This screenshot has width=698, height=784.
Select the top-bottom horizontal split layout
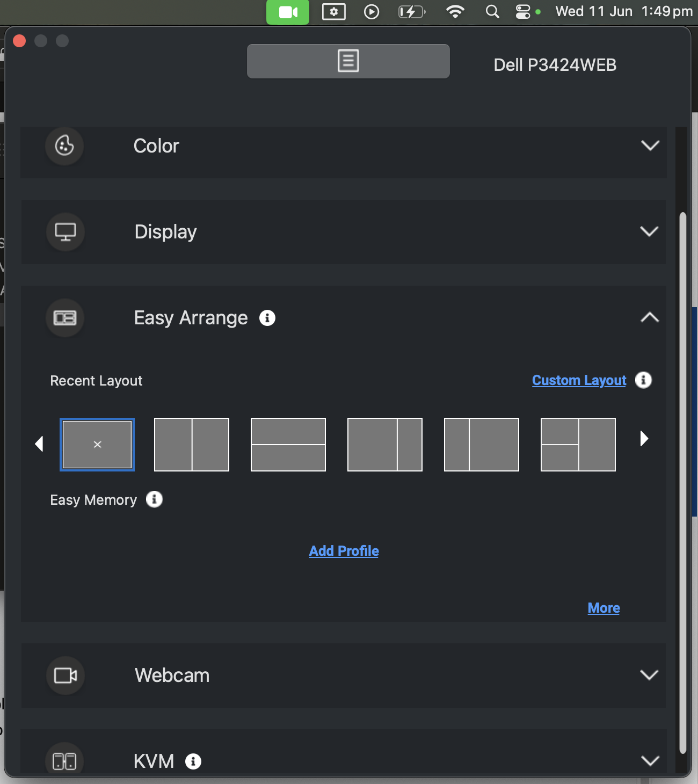click(x=288, y=445)
